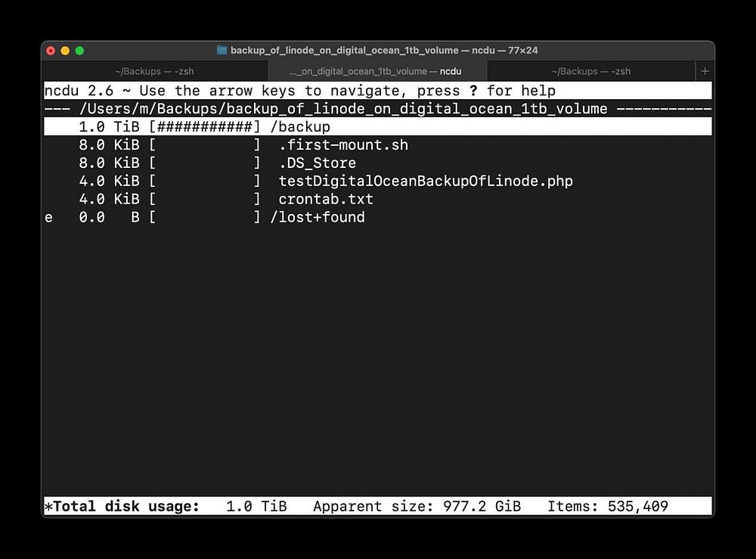The height and width of the screenshot is (559, 756).
Task: Add a new terminal tab with plus
Action: 705,71
